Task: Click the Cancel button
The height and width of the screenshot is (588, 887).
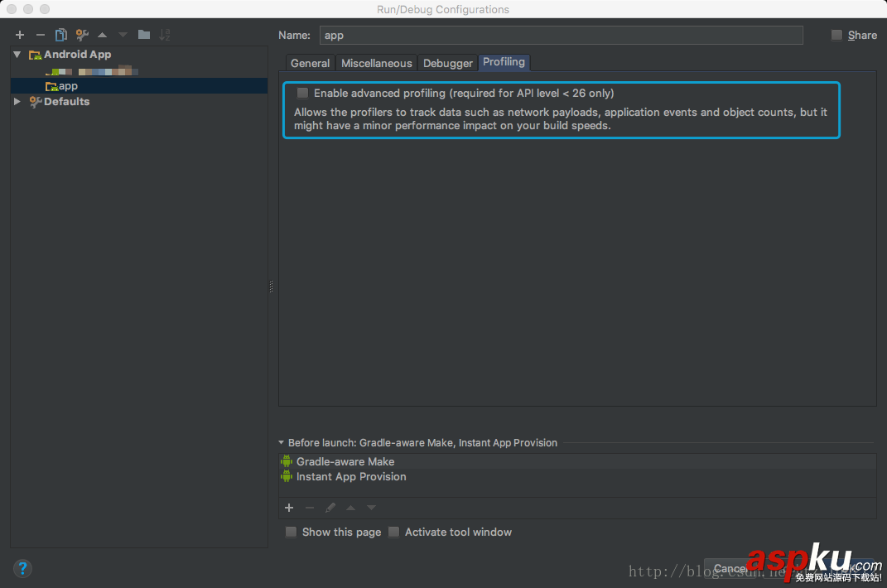Action: click(x=730, y=568)
